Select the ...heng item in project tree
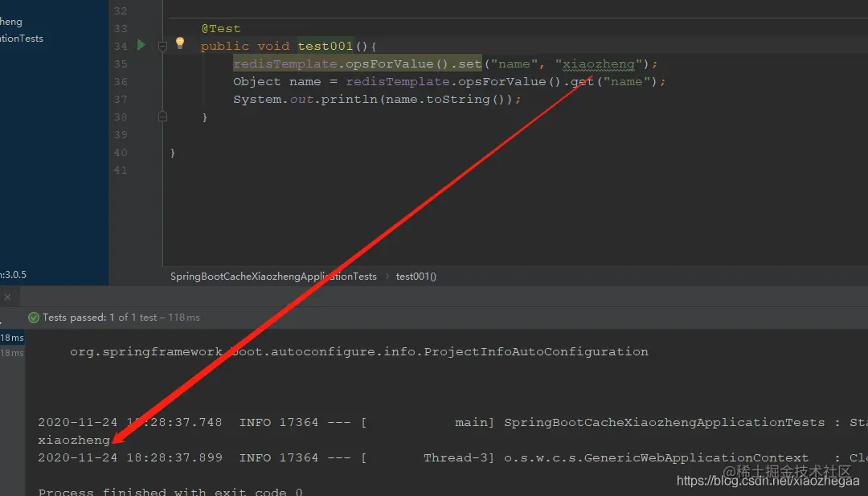Screen dimensions: 868x496 11,22
